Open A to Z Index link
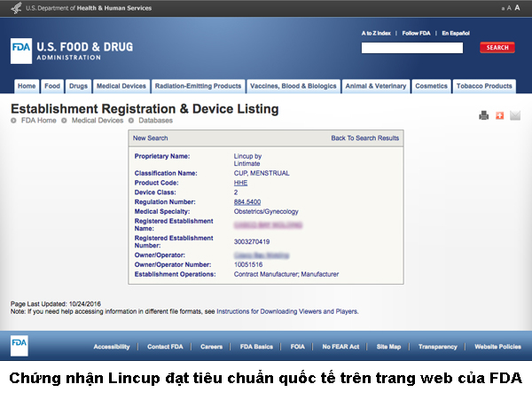This screenshot has width=532, height=400. point(376,33)
